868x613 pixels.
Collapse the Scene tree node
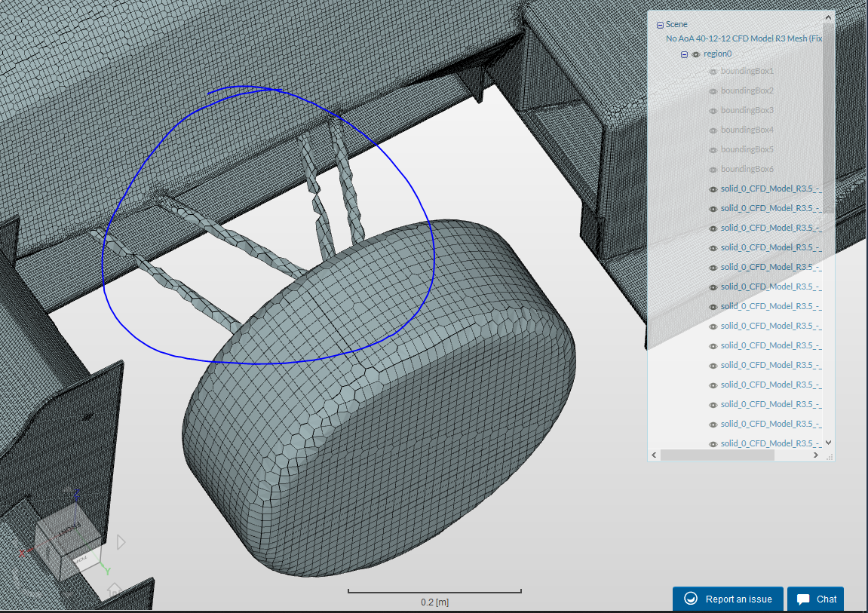(660, 25)
